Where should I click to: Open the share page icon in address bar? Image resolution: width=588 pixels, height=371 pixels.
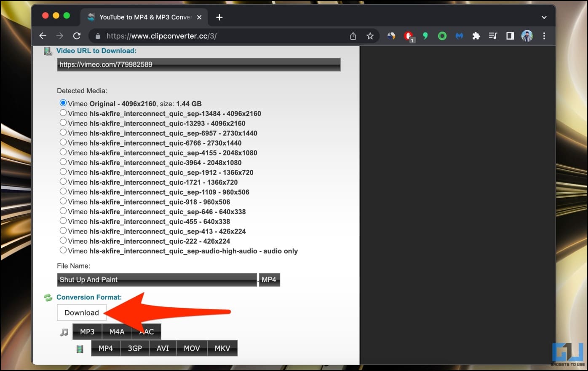353,36
